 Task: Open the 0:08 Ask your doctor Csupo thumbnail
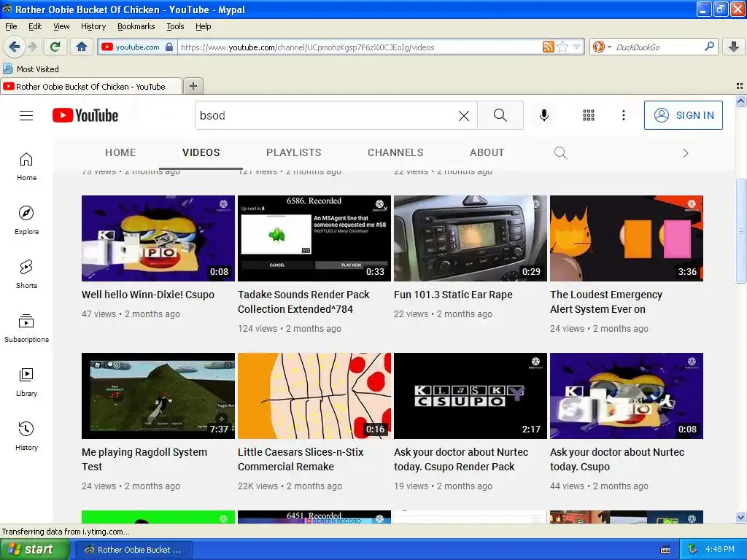[627, 396]
